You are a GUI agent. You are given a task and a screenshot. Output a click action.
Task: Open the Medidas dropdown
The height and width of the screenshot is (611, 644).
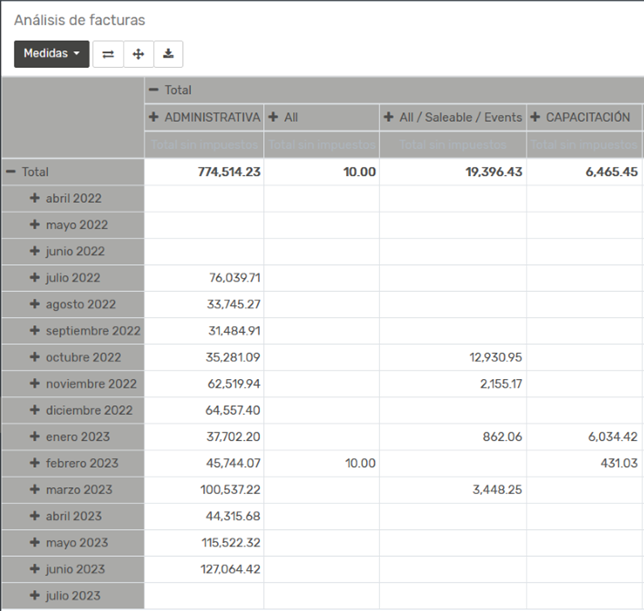[x=51, y=54]
